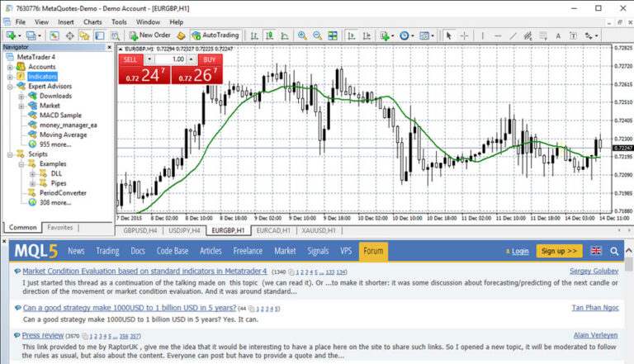Click the red SELL button
This screenshot has width=634, height=364.
pos(130,60)
